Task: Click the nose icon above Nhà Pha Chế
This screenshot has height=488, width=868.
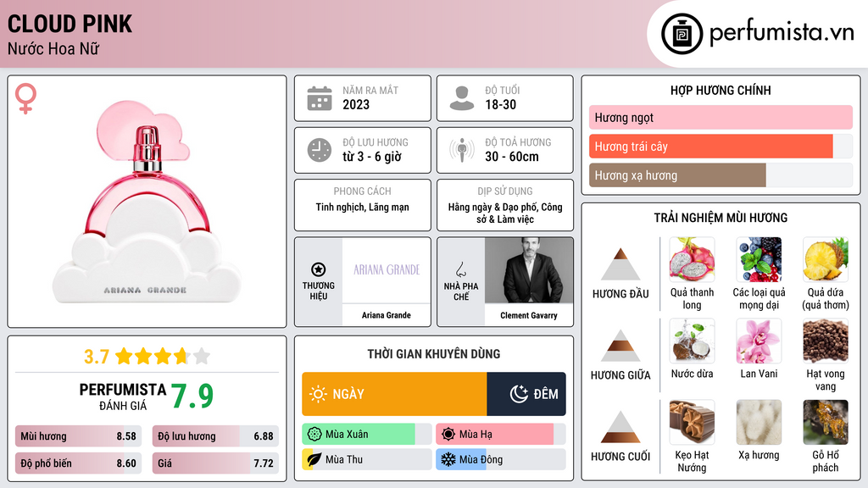Action: pyautogui.click(x=461, y=269)
